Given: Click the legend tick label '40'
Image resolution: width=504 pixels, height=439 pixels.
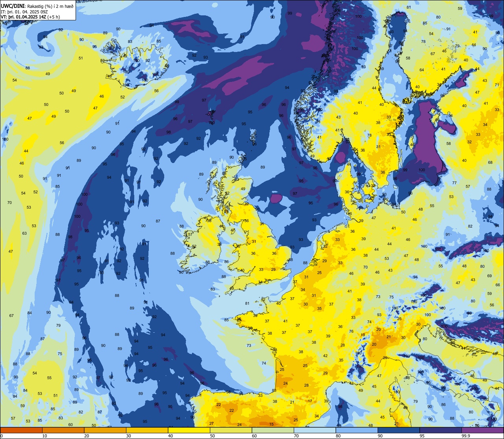Looking at the screenshot, I should point(170,436).
